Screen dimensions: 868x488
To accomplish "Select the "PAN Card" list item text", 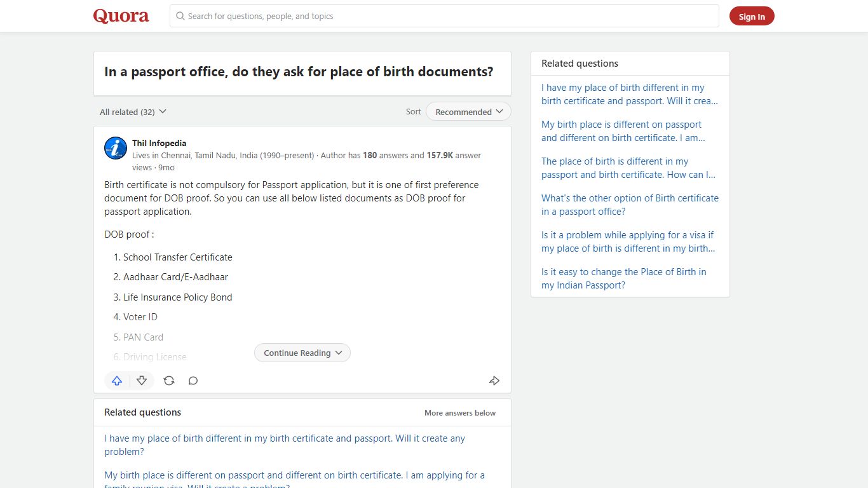I will 143,337.
